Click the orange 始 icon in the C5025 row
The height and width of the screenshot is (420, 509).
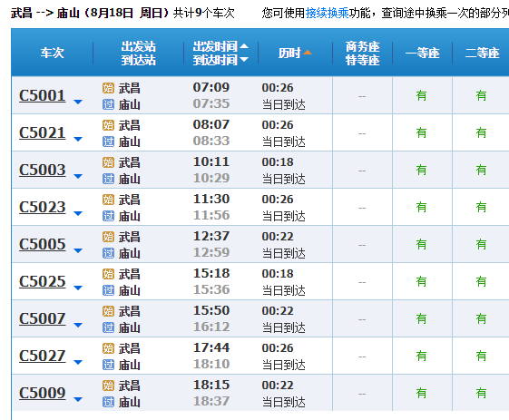pyautogui.click(x=108, y=274)
